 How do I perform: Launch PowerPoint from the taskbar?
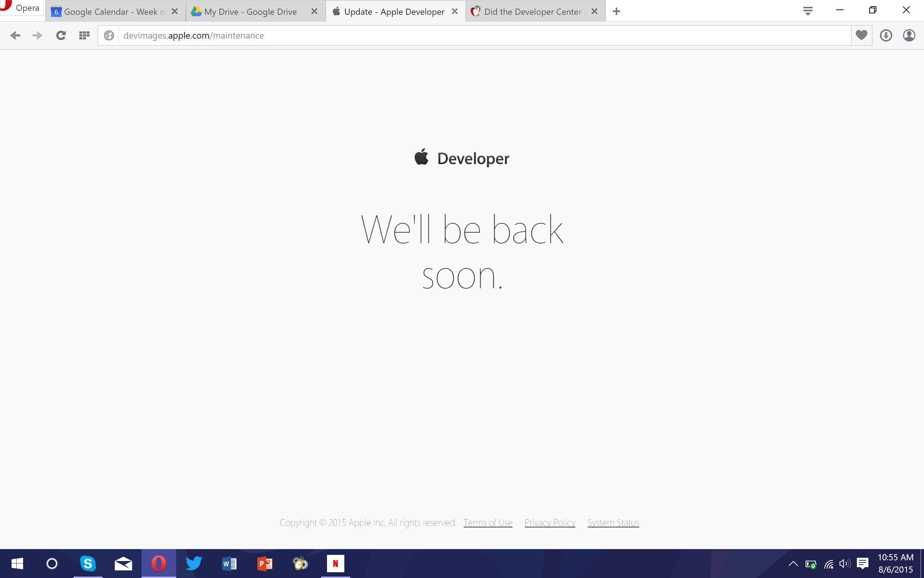[x=265, y=564]
